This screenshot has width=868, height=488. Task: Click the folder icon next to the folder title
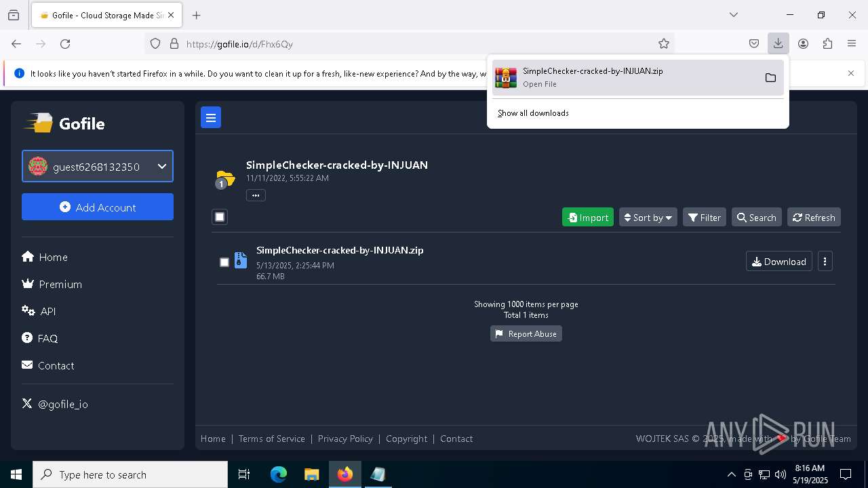coord(224,179)
